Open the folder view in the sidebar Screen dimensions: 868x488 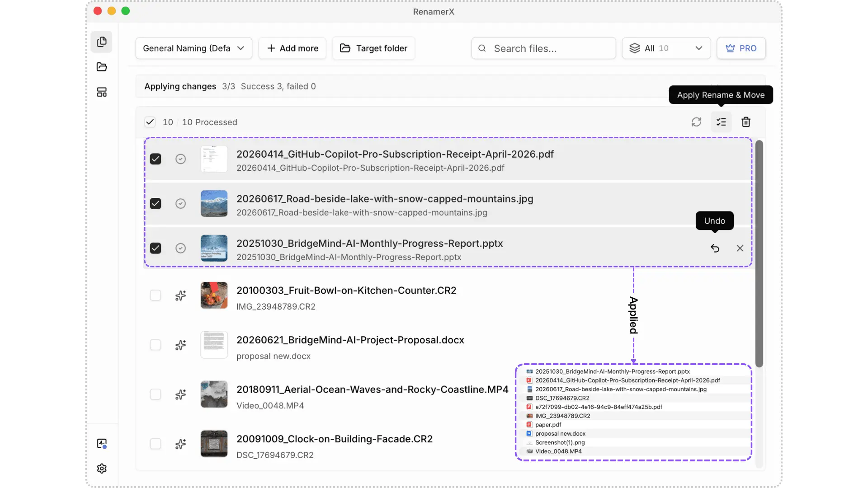(x=102, y=67)
